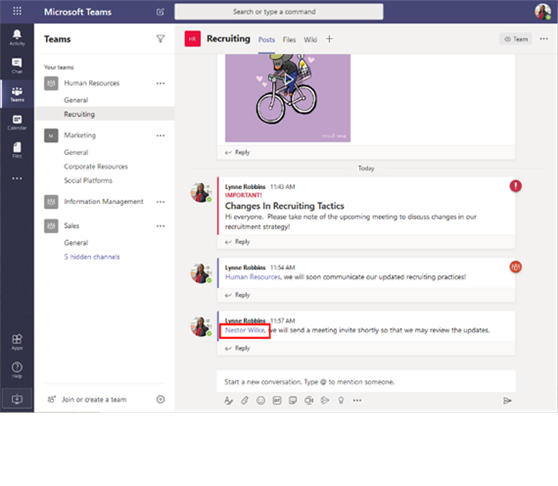Open more options for Human Resources team

[160, 83]
